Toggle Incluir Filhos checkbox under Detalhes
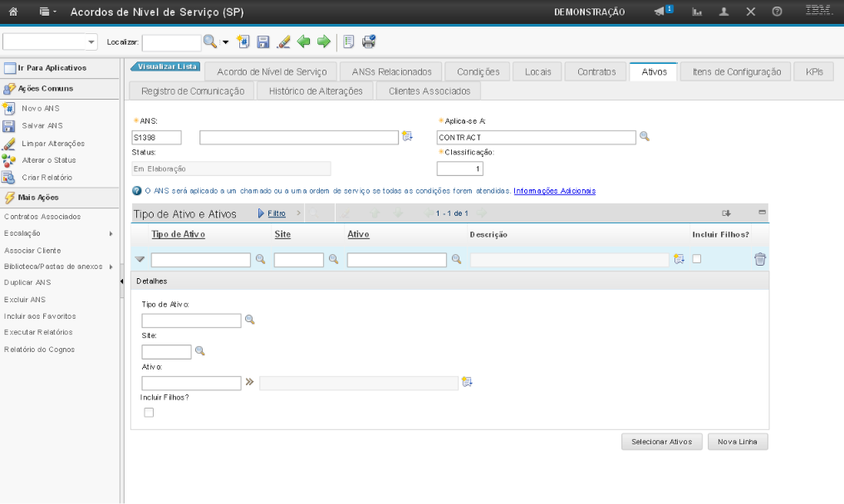This screenshot has width=844, height=504. tap(149, 412)
